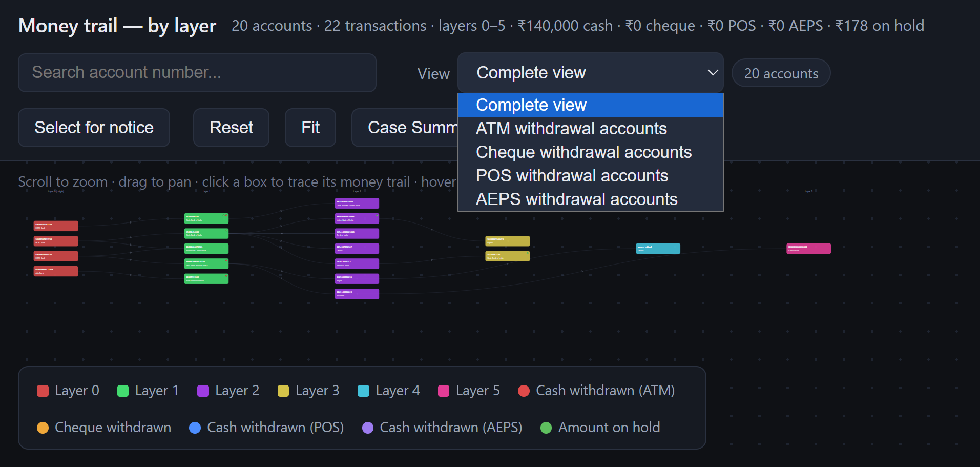Click purple Uttar Pradesh Gramin Bank node
The image size is (980, 467).
[x=357, y=204]
